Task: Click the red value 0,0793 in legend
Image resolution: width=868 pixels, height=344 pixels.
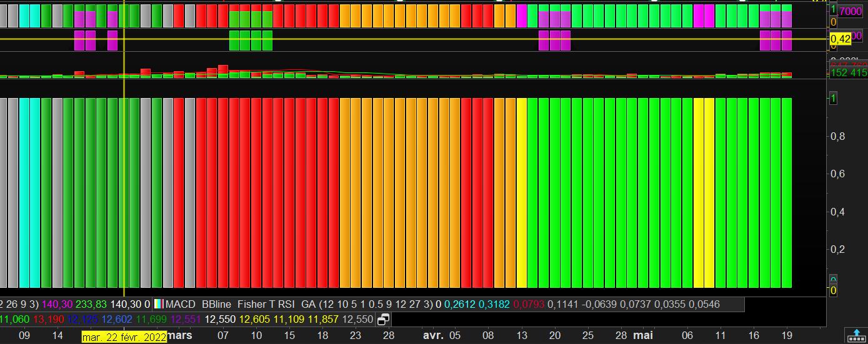Action: 528,305
